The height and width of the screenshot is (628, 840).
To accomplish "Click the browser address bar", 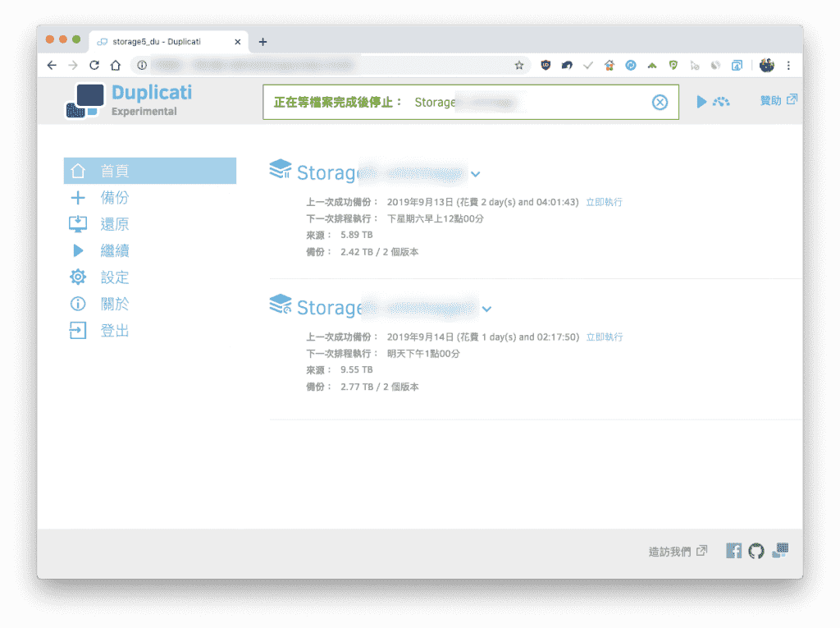I will (x=330, y=66).
